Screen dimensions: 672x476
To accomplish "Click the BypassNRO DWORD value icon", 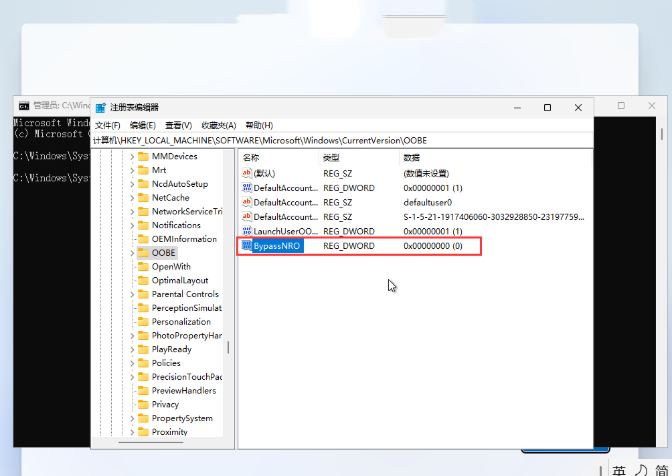I will click(247, 245).
